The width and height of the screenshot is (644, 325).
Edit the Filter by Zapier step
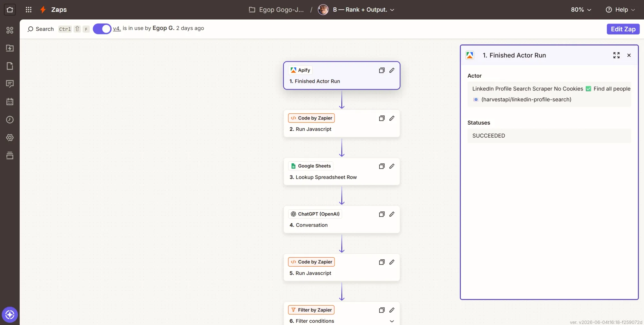(392, 310)
